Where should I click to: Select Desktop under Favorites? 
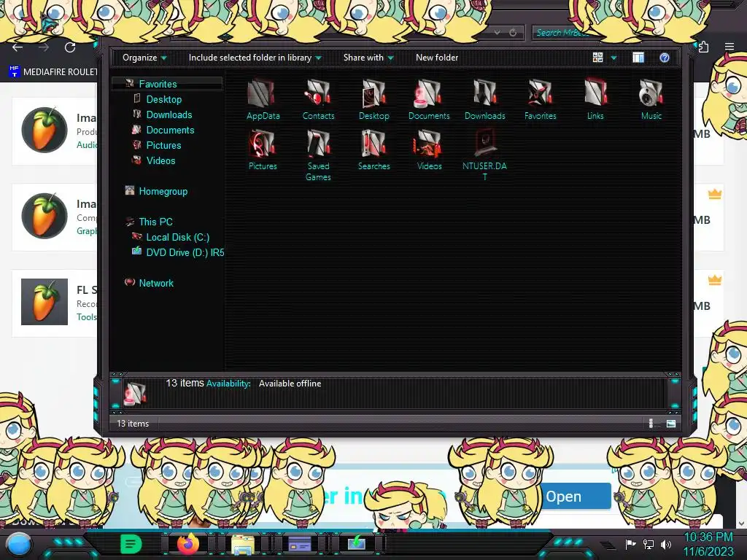(x=163, y=99)
